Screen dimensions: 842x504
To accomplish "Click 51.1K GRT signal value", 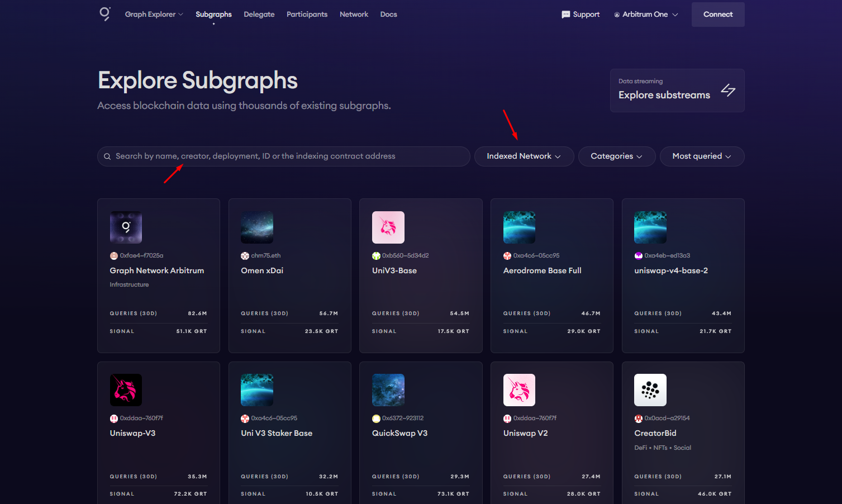I will 192,331.
